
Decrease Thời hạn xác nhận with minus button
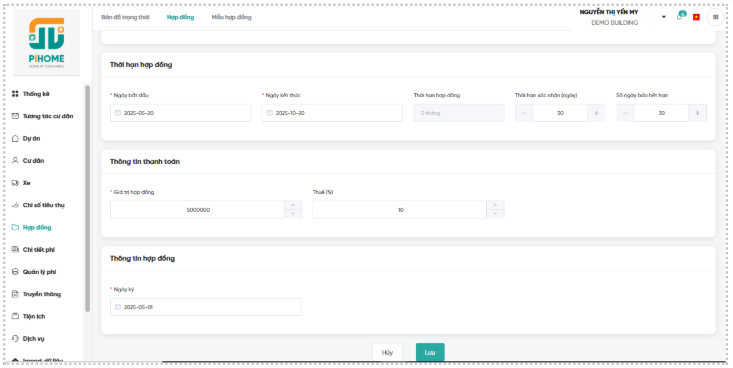tap(524, 113)
